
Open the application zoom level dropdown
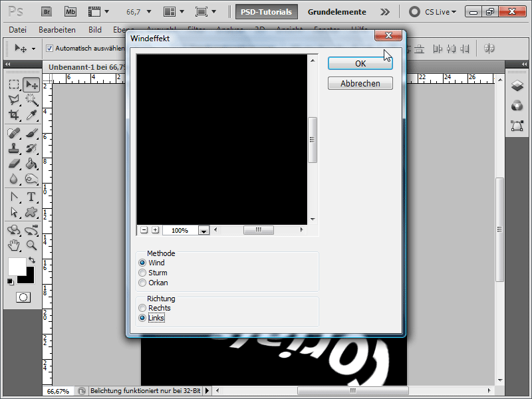148,12
